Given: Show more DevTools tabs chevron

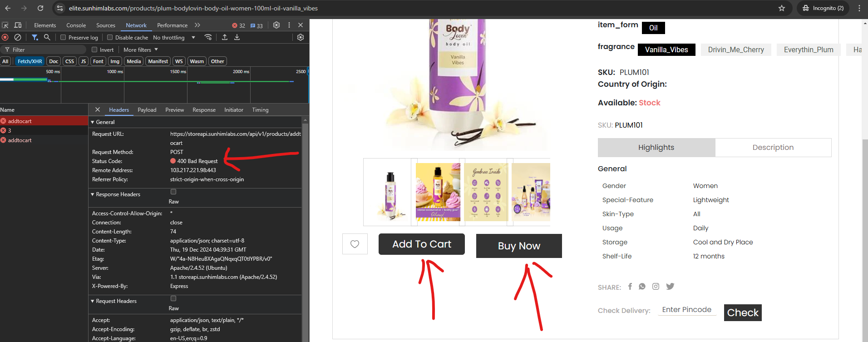Looking at the screenshot, I should point(197,25).
